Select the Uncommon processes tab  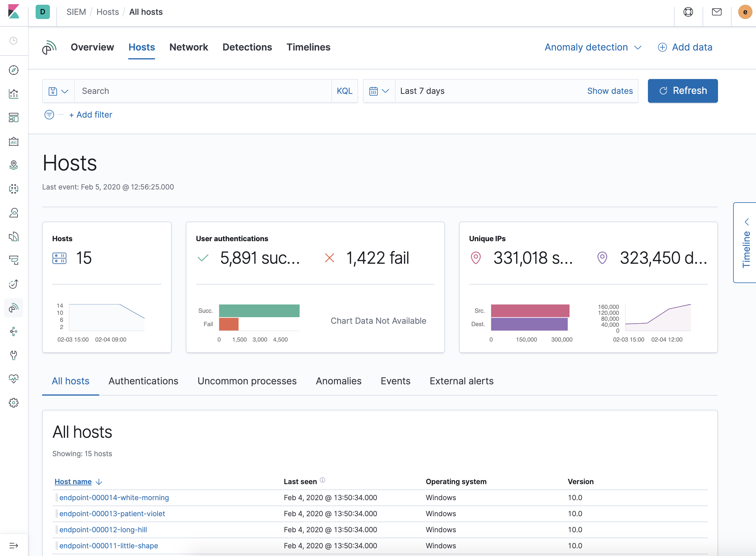(x=247, y=381)
